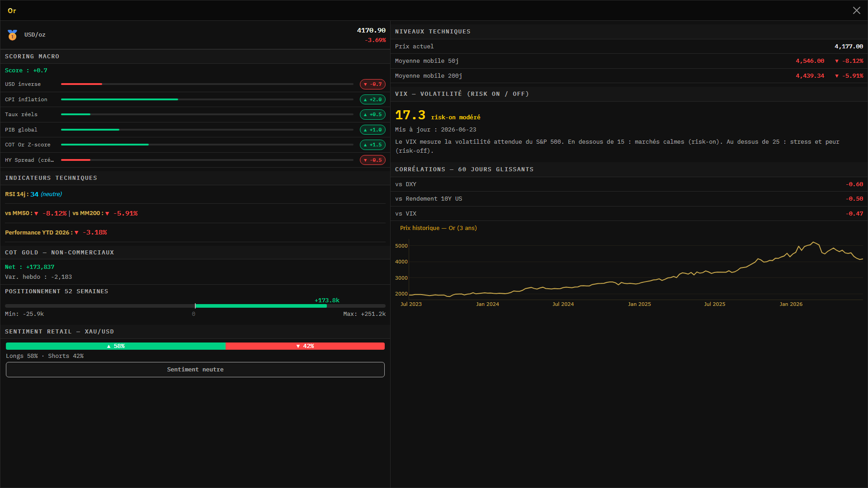Click the USD inverse -0.7 badge

click(373, 84)
